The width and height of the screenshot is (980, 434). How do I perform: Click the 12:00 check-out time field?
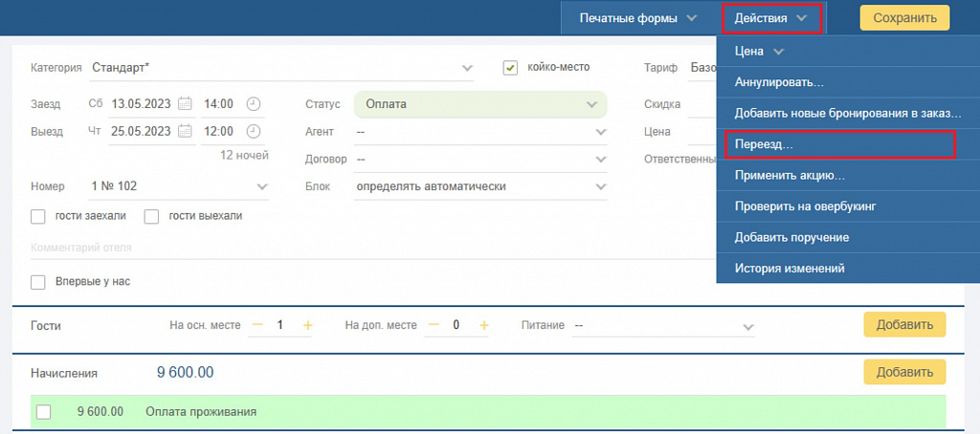(219, 131)
